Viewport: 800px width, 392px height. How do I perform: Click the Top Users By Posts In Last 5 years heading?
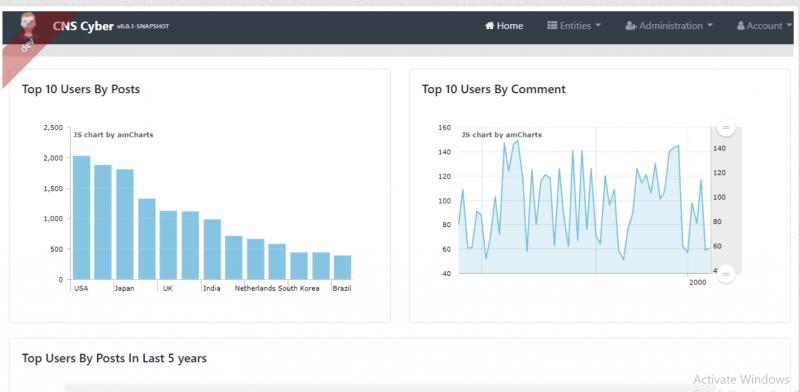(x=114, y=358)
